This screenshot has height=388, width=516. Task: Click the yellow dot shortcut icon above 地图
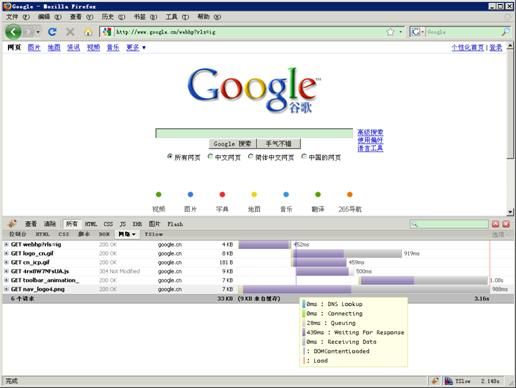click(x=254, y=194)
